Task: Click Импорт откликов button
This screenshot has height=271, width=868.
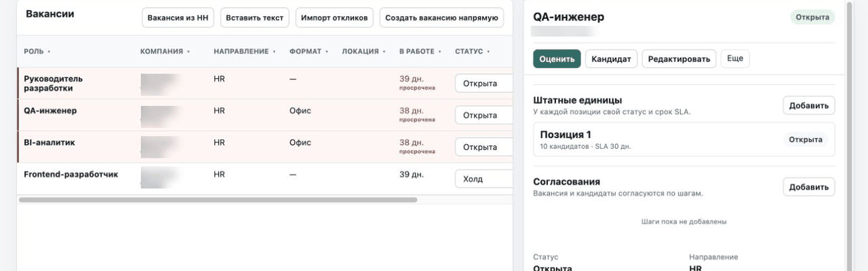Action: [x=334, y=18]
